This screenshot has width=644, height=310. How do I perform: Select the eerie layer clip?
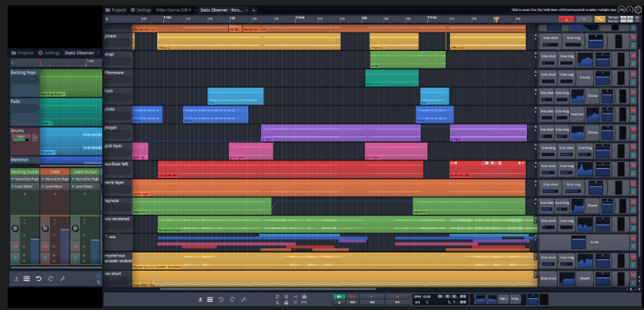point(329,188)
